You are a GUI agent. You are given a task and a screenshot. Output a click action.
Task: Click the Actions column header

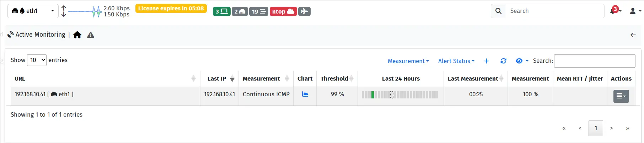click(x=621, y=78)
